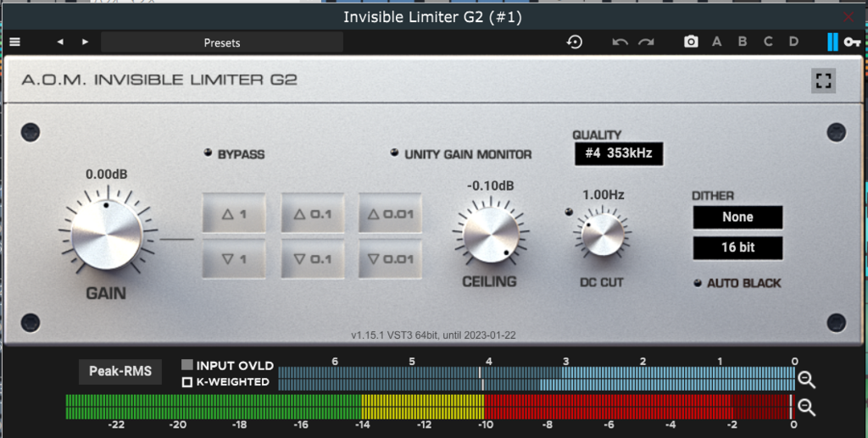Go to previous preset arrow
The width and height of the screenshot is (868, 438).
pos(60,42)
